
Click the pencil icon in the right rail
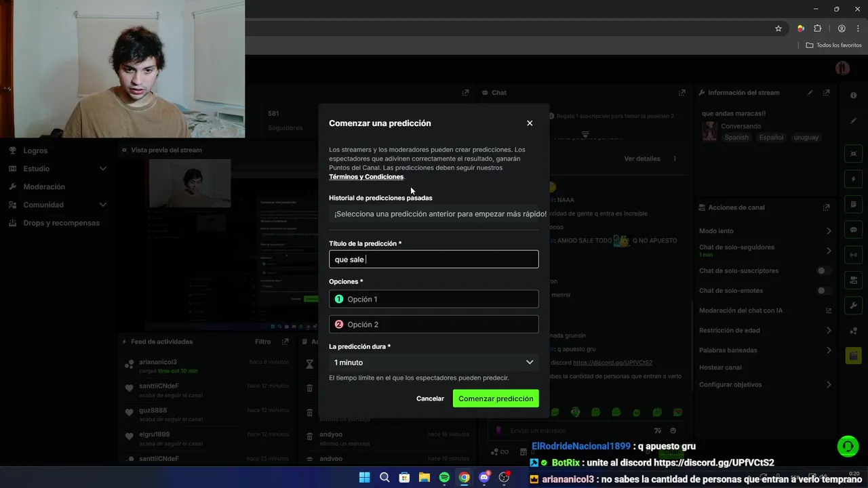tap(853, 121)
